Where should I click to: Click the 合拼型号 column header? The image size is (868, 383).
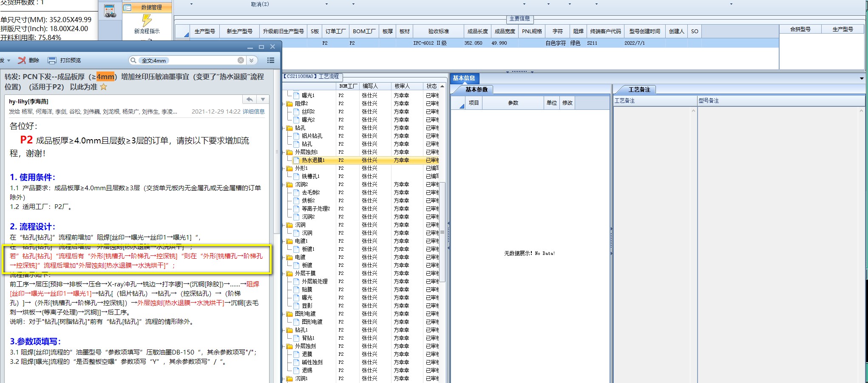pos(800,29)
